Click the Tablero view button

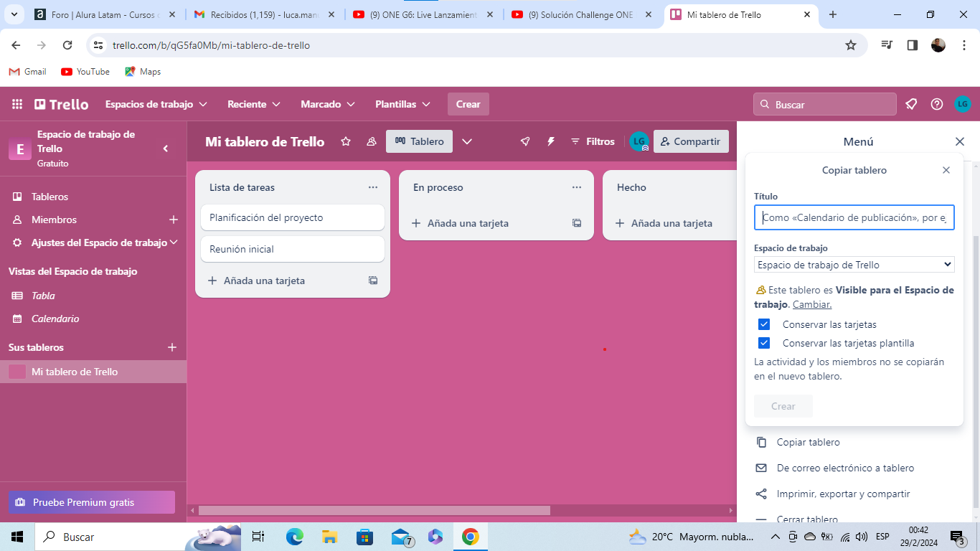tap(419, 141)
